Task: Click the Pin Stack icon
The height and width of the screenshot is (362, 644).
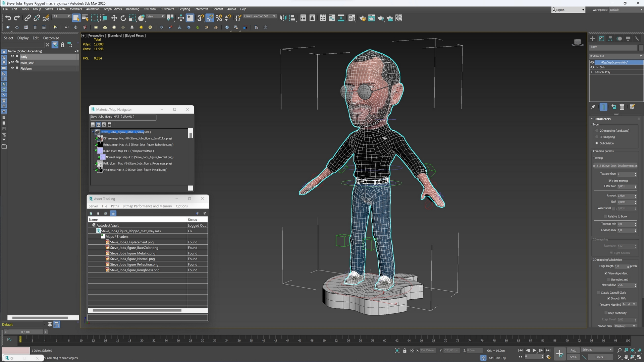Action: 593,107
